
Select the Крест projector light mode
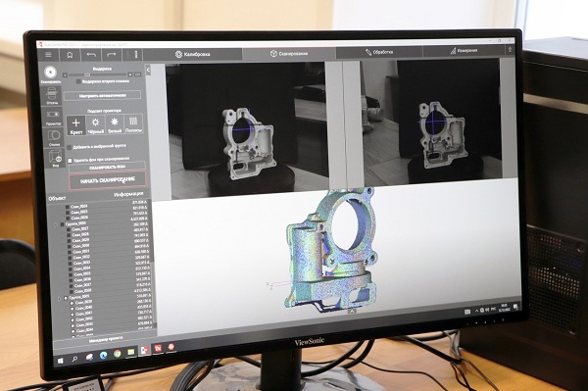point(75,125)
